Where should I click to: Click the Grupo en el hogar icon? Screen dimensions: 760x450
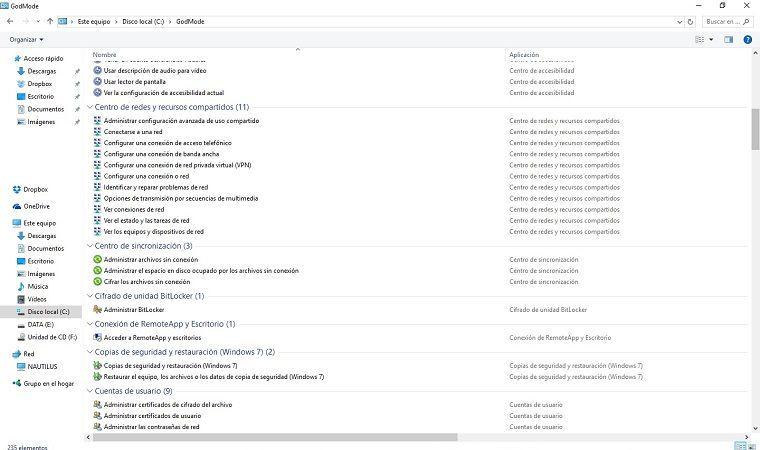[17, 383]
